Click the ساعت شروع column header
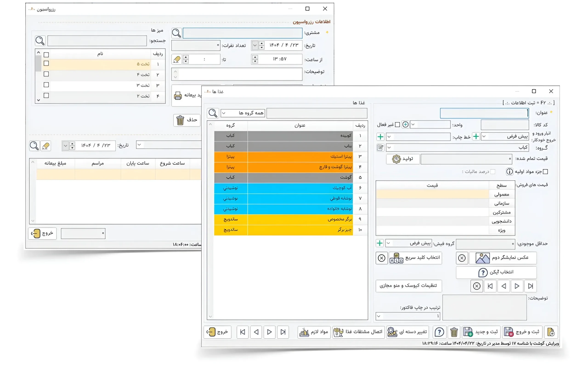This screenshot has width=588, height=368. (172, 163)
